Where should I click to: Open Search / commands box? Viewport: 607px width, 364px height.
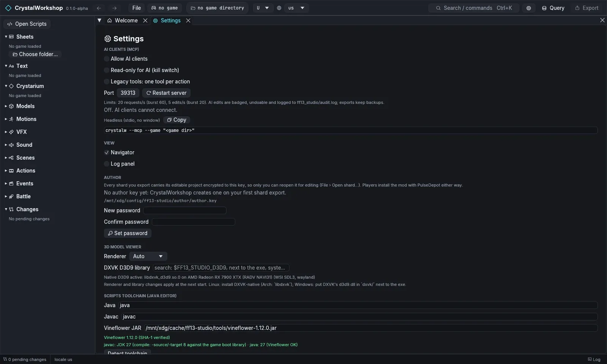point(474,8)
